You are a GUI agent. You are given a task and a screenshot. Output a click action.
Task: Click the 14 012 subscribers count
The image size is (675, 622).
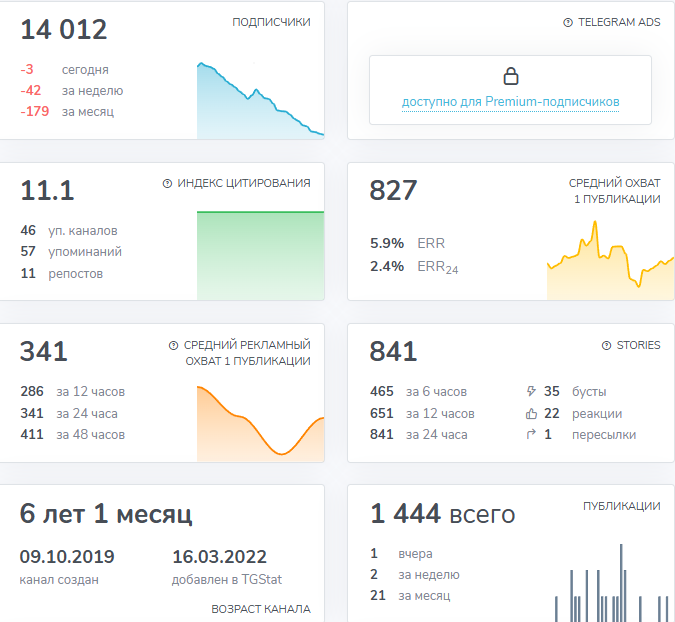pos(64,30)
